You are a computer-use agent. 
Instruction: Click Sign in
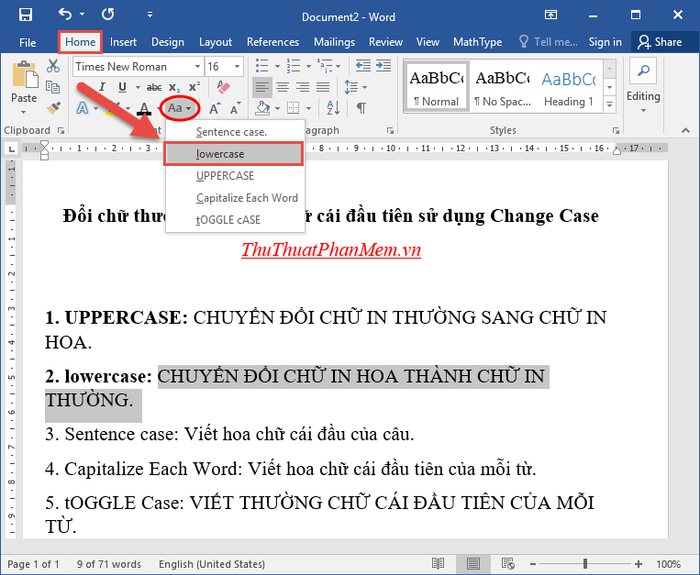pyautogui.click(x=605, y=42)
